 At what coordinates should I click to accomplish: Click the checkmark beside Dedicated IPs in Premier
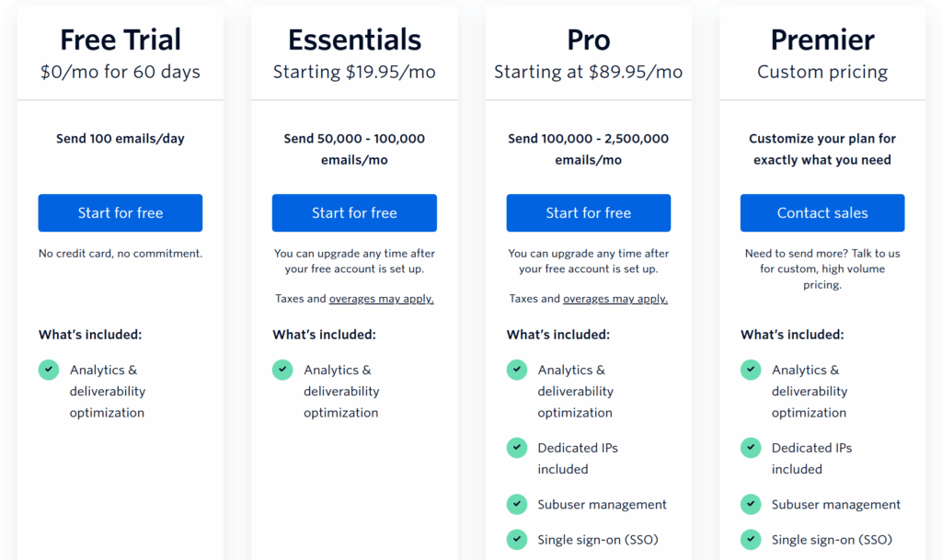coord(751,448)
